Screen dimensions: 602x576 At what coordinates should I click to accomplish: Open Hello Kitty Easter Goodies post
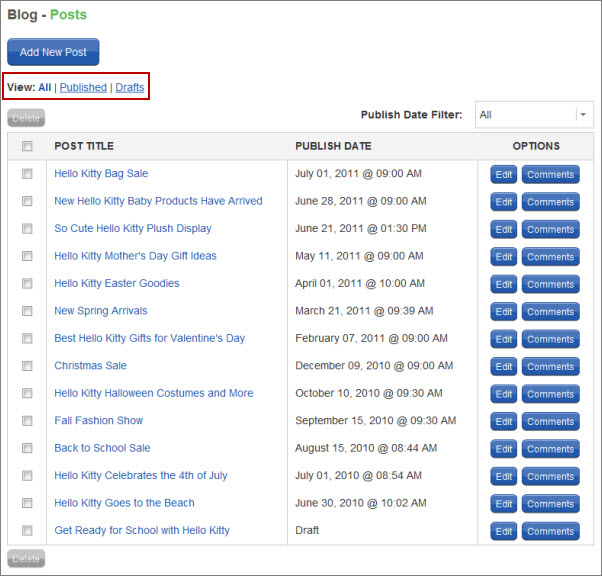click(117, 283)
